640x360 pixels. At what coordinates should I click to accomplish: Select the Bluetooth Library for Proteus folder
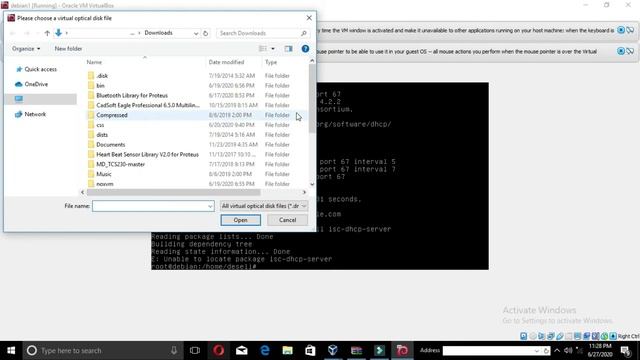click(x=132, y=96)
